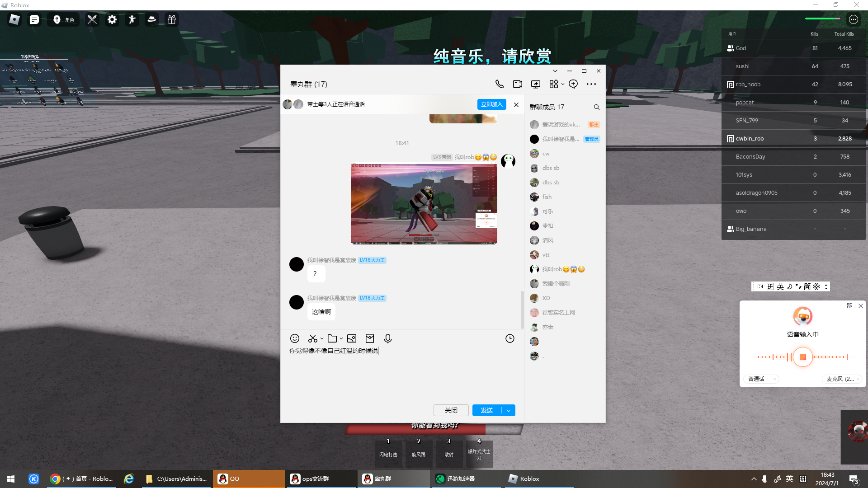The width and height of the screenshot is (868, 488).
Task: Expand the QQ window title chevron menu
Action: point(555,71)
